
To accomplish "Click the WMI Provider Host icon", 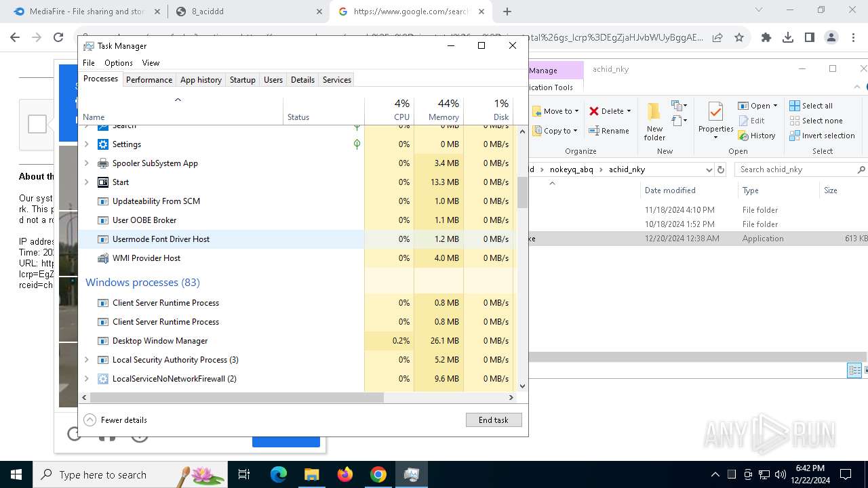I will pyautogui.click(x=103, y=258).
